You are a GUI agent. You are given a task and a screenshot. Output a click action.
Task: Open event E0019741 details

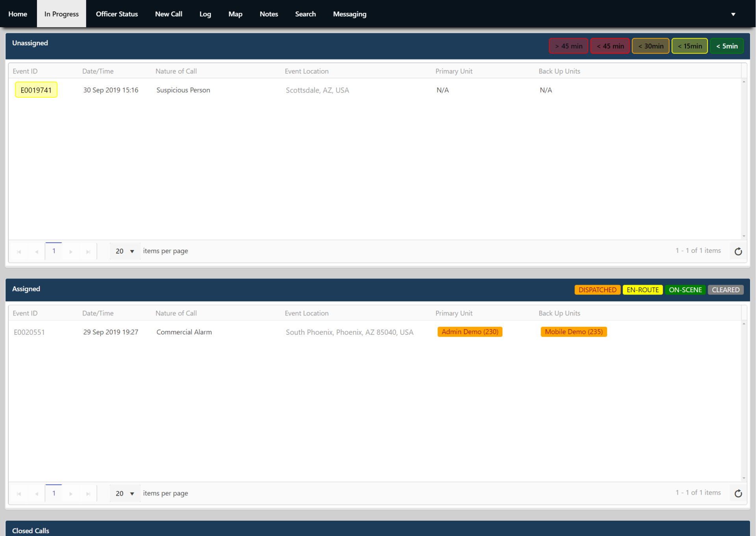tap(36, 90)
